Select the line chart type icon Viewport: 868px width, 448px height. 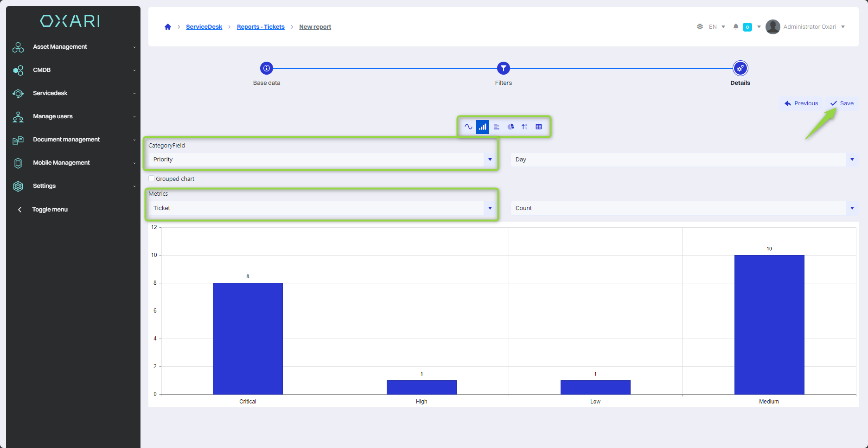coord(468,127)
